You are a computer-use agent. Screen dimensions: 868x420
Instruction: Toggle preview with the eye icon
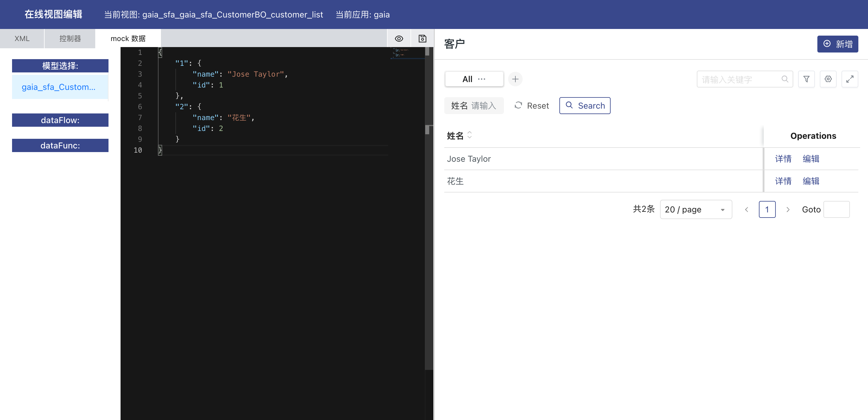click(399, 38)
